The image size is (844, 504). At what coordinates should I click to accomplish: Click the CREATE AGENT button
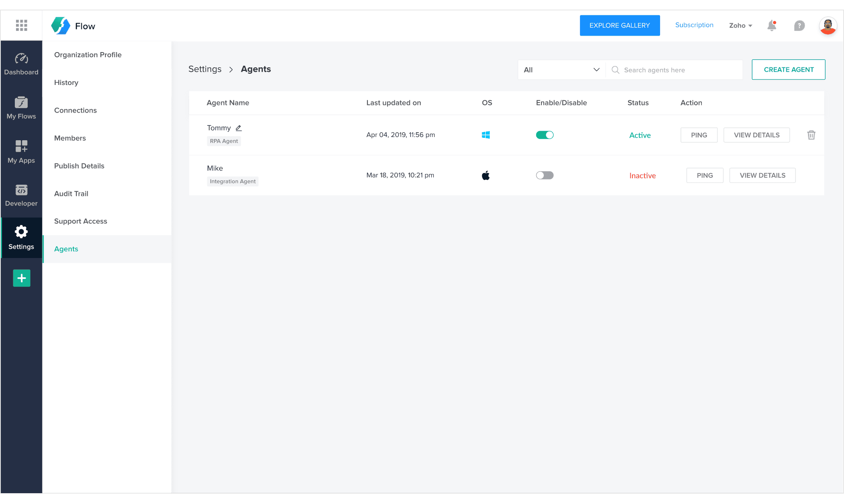click(x=788, y=70)
